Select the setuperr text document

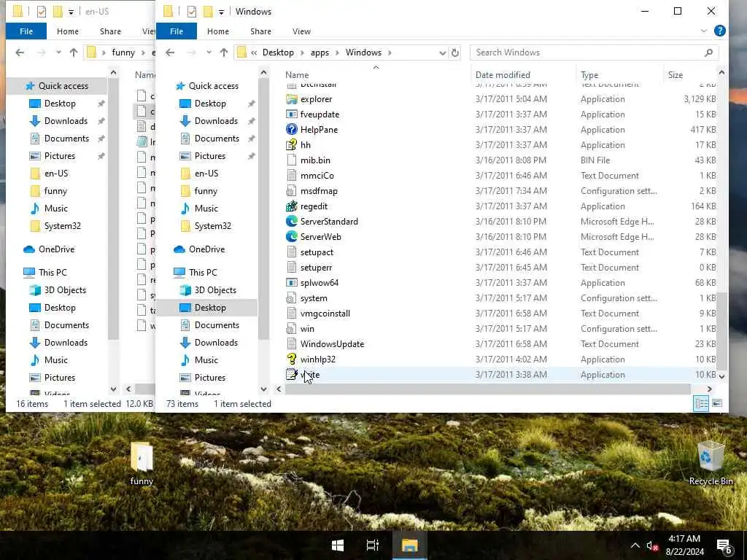pos(316,267)
